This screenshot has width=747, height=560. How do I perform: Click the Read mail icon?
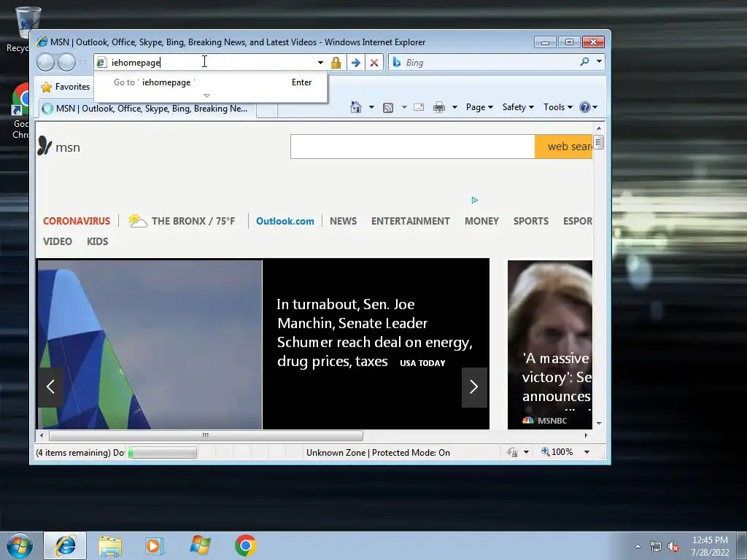[419, 107]
